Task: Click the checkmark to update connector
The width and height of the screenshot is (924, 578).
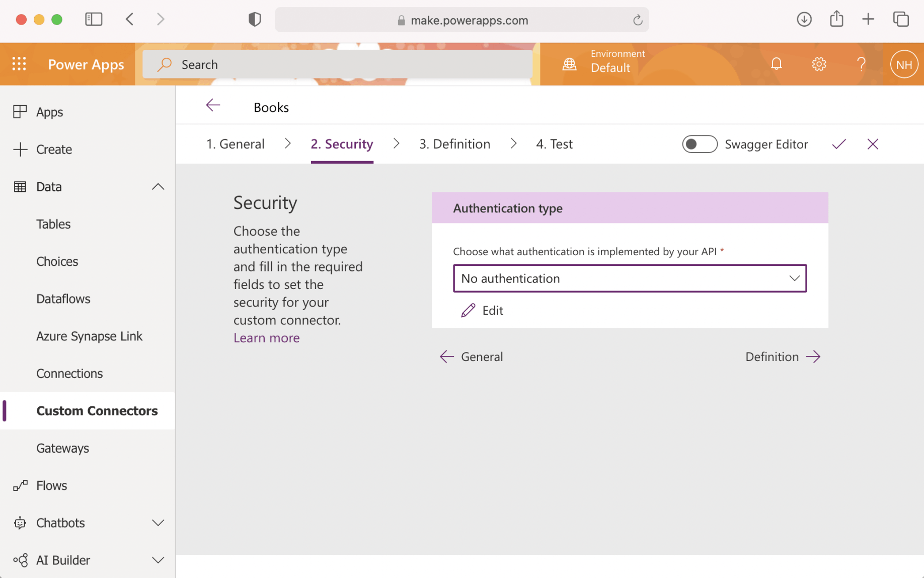Action: point(839,144)
